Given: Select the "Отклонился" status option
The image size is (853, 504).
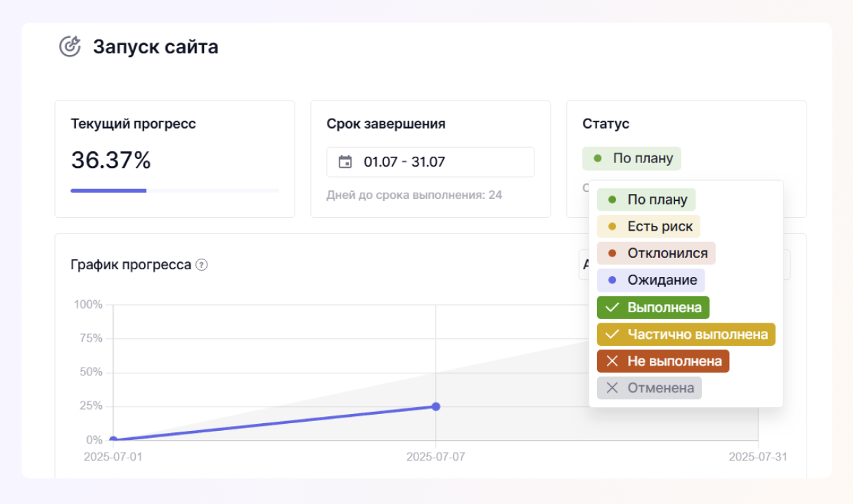Looking at the screenshot, I should (655, 252).
